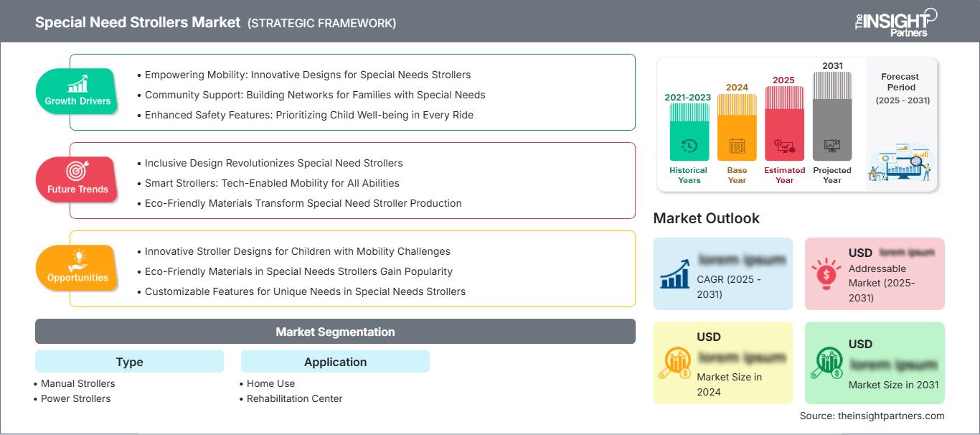Click the Forecast Period (2025 - 2031) label
The width and height of the screenshot is (980, 435).
pyautogui.click(x=903, y=88)
